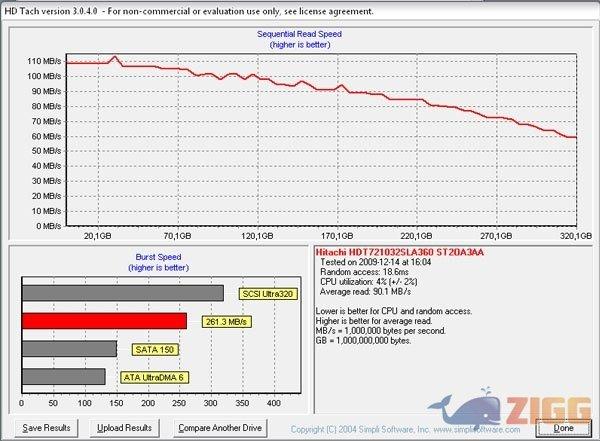Click the SATA 150 yellow label
The image size is (600, 441).
(x=146, y=349)
